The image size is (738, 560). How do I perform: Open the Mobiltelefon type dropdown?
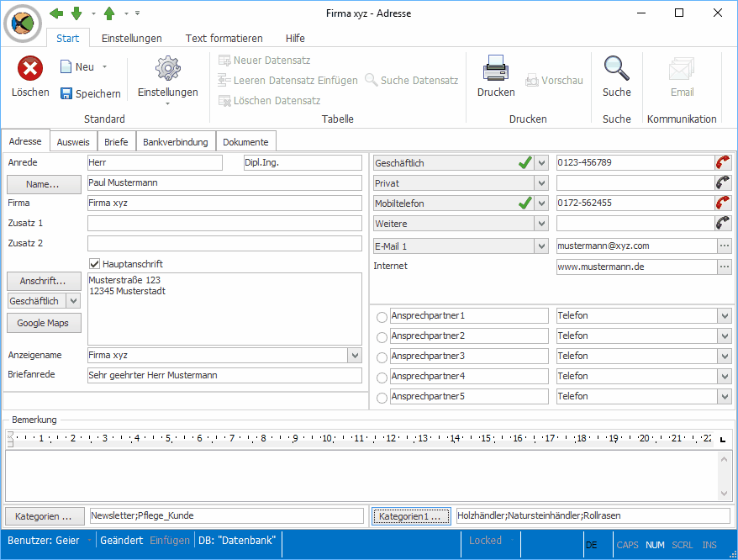[541, 203]
